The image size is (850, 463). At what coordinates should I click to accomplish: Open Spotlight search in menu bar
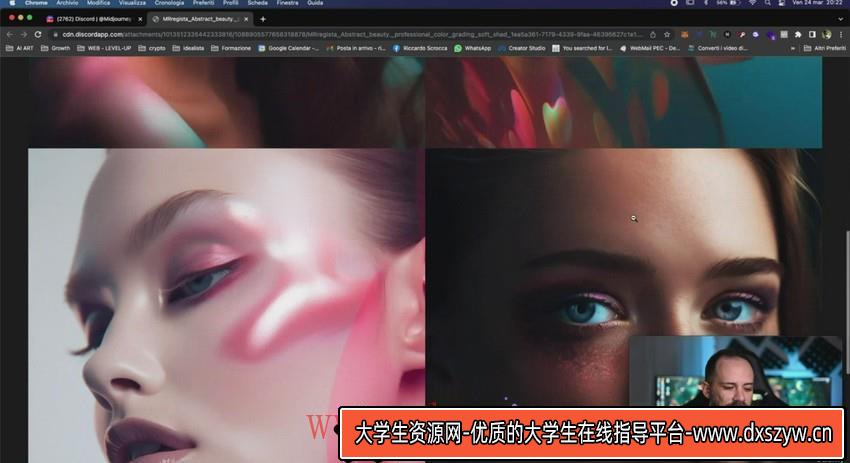(x=768, y=3)
